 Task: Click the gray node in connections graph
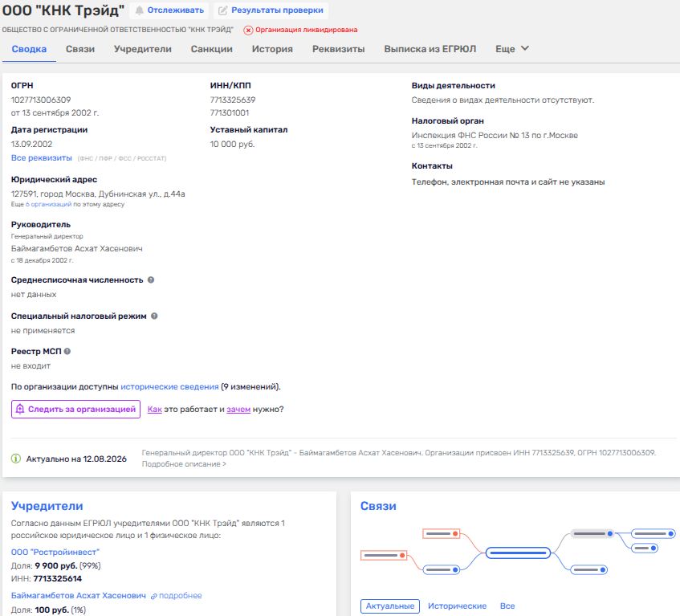[592, 533]
